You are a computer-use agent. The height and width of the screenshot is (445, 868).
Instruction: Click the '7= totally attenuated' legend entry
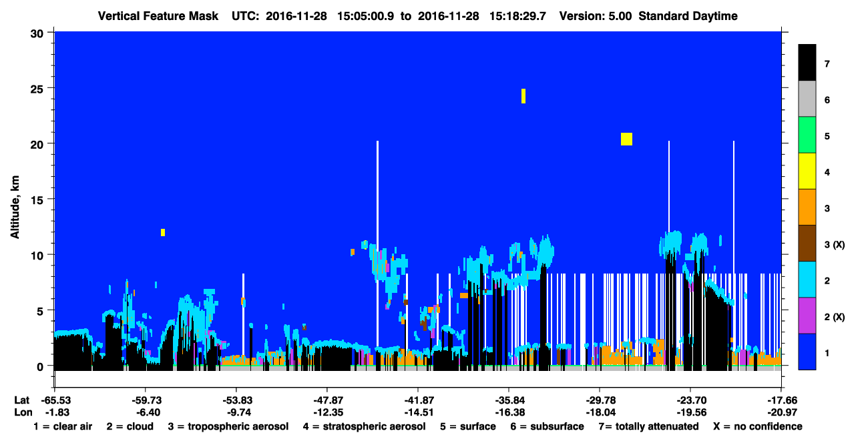tap(648, 426)
